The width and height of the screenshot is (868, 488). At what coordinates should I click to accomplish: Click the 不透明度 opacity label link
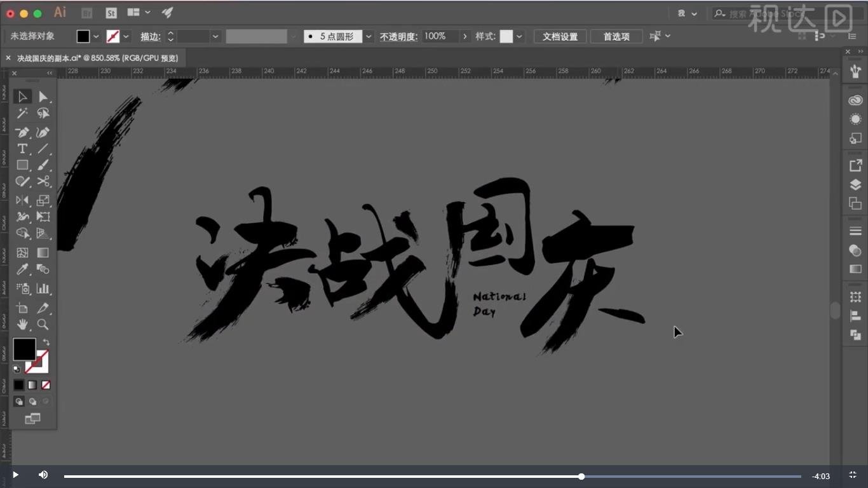(398, 36)
